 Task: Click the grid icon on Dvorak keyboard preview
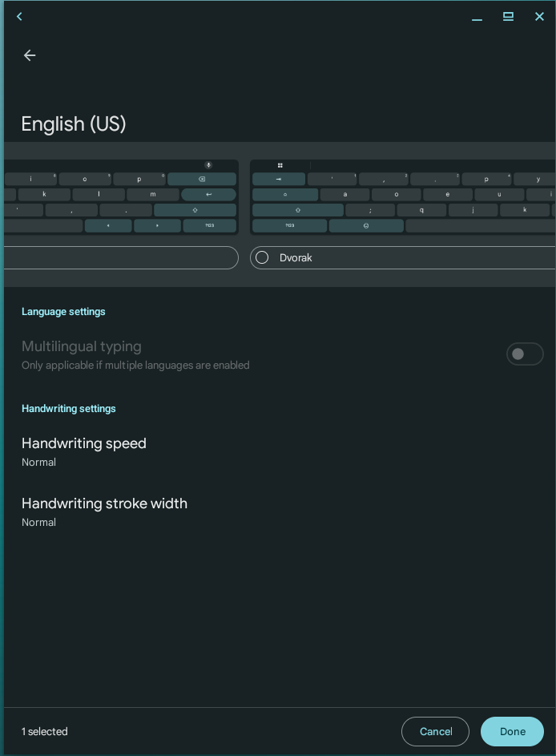[x=280, y=165]
